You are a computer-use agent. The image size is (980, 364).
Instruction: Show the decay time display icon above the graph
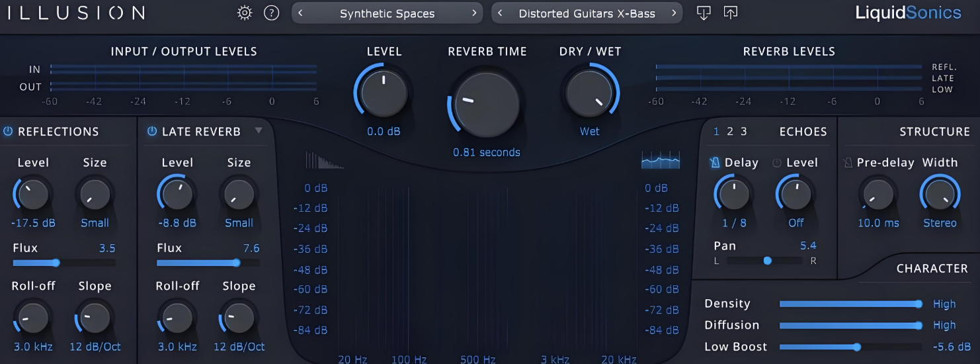[x=325, y=159]
